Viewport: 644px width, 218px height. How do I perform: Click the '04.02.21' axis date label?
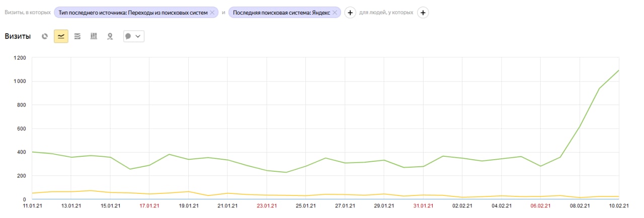[502, 205]
